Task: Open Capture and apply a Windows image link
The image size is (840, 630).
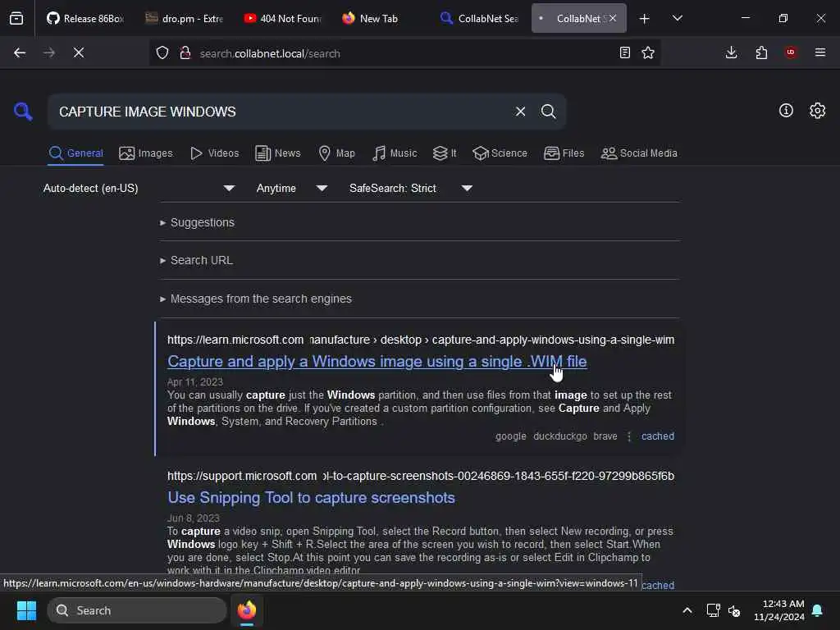Action: tap(377, 362)
